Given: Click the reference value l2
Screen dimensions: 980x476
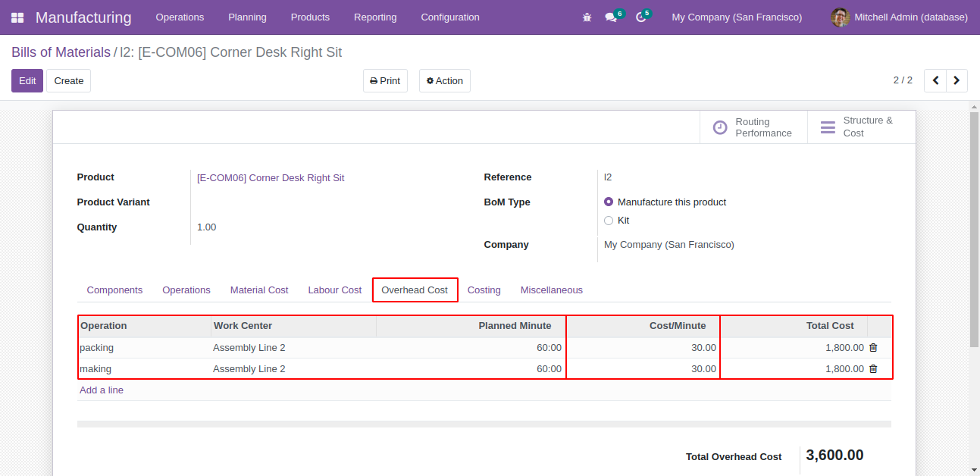Looking at the screenshot, I should click(x=608, y=177).
